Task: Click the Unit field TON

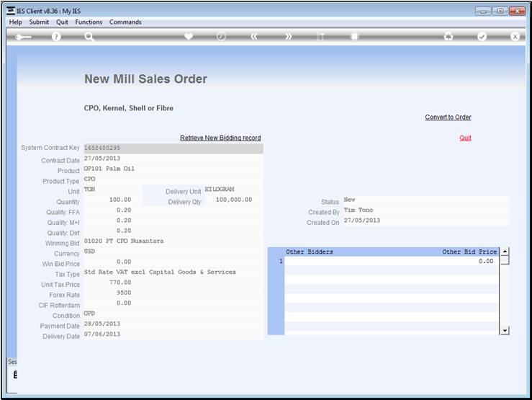Action: (112, 190)
